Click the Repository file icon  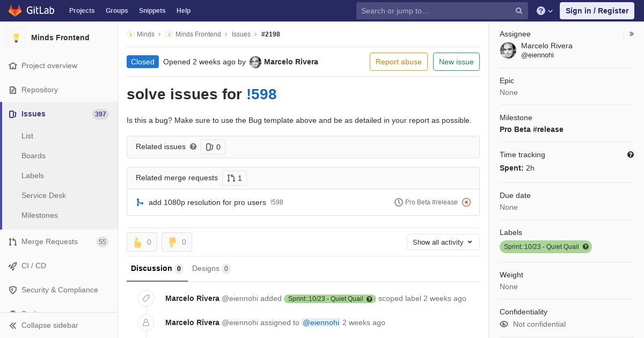pos(13,90)
